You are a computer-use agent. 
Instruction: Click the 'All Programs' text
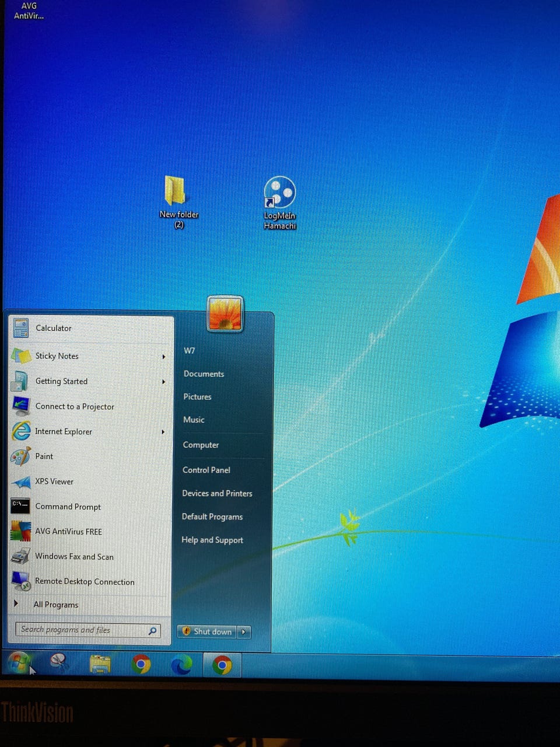point(55,605)
